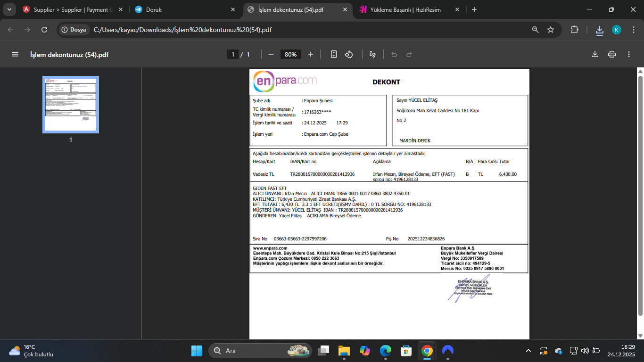The image size is (644, 362).
Task: Go back to the previous page
Action: 10,30
